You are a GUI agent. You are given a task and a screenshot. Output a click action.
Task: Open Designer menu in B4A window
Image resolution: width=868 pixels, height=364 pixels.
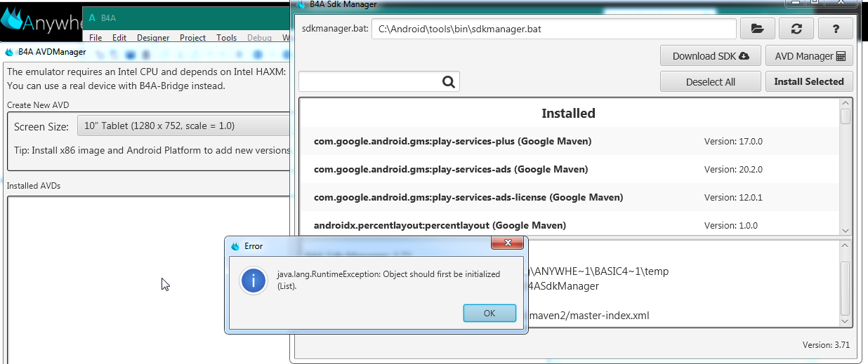pyautogui.click(x=153, y=38)
